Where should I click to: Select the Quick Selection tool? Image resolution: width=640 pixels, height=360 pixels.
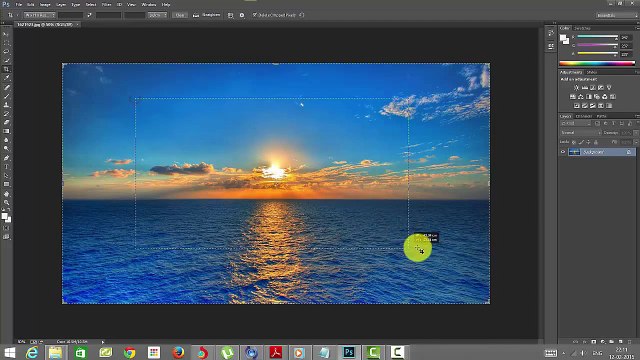tap(6, 60)
